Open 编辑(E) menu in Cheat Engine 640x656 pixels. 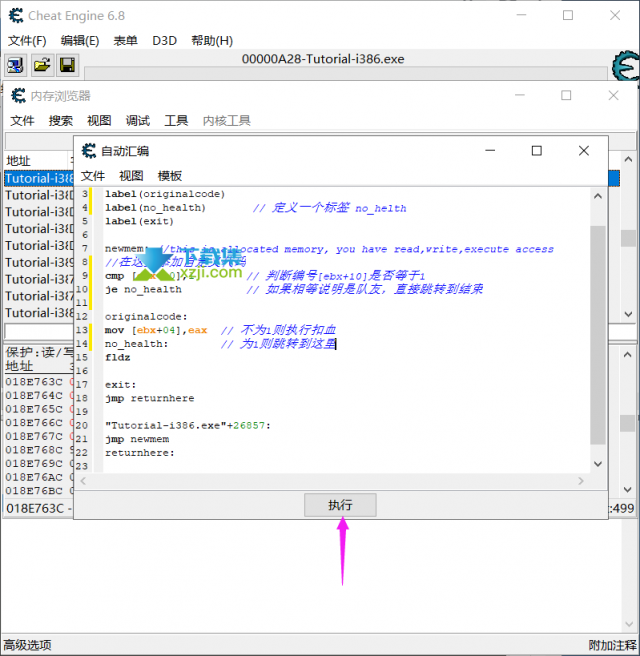click(x=79, y=41)
